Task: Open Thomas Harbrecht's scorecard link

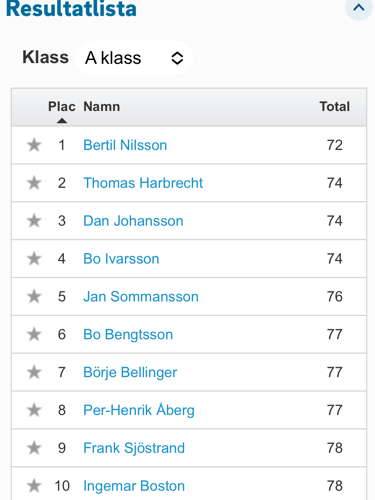Action: [143, 183]
